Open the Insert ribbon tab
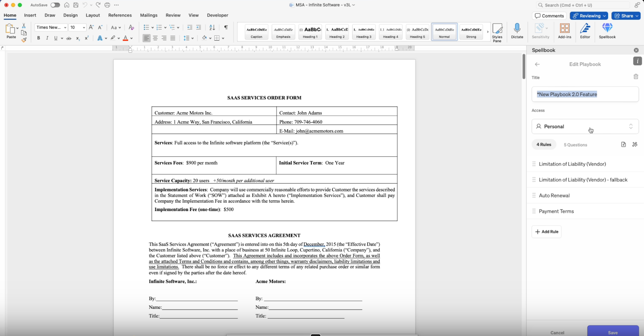The image size is (644, 336). [x=30, y=15]
